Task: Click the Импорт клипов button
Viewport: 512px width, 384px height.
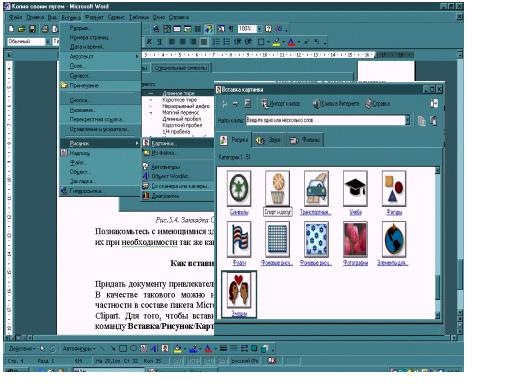Action: pos(280,104)
